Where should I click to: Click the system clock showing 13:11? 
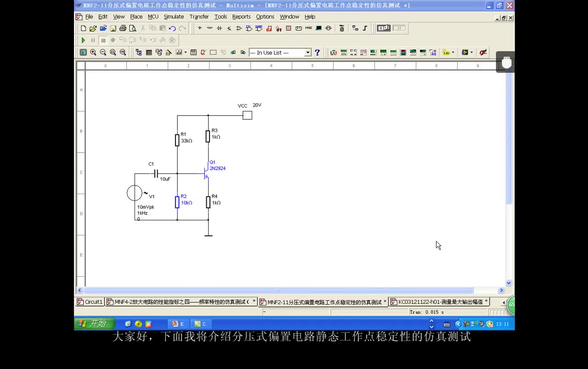[503, 324]
